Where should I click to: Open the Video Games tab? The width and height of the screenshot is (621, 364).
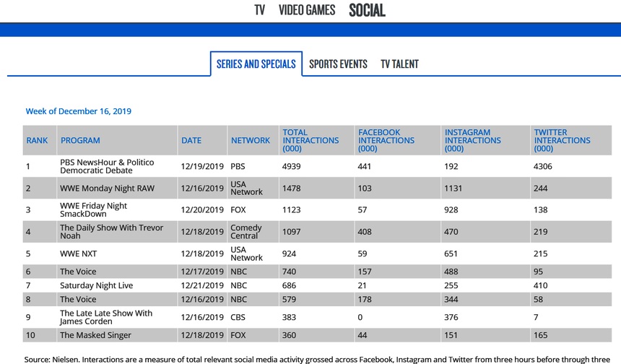(x=307, y=10)
